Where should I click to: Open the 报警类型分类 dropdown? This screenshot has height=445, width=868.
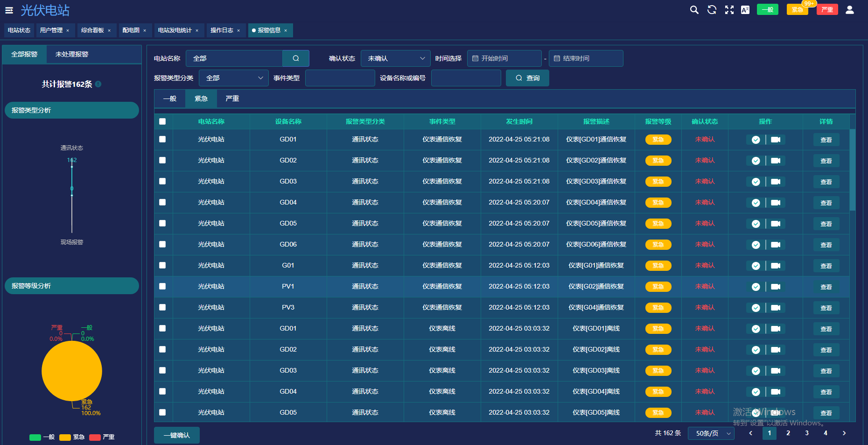point(234,78)
